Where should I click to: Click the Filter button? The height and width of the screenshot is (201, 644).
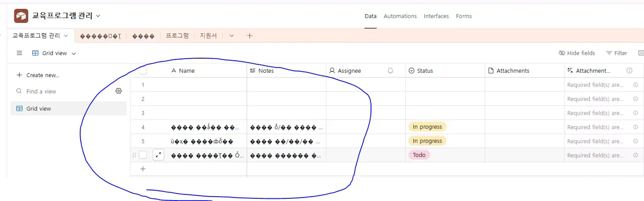616,53
